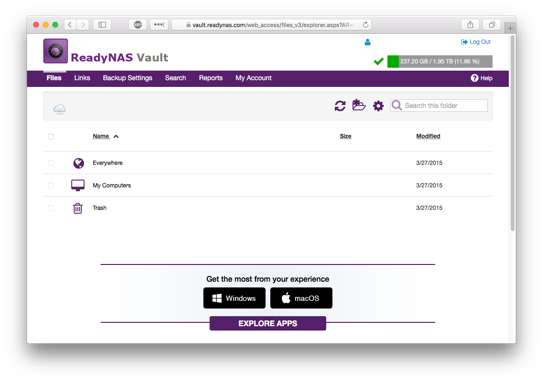This screenshot has height=382, width=543.
Task: Click the cloud root breadcrumb icon
Action: [59, 108]
